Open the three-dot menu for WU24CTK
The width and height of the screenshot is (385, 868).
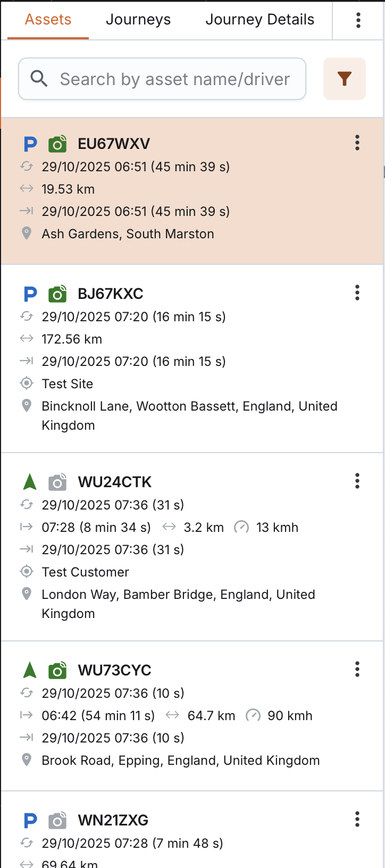[357, 481]
